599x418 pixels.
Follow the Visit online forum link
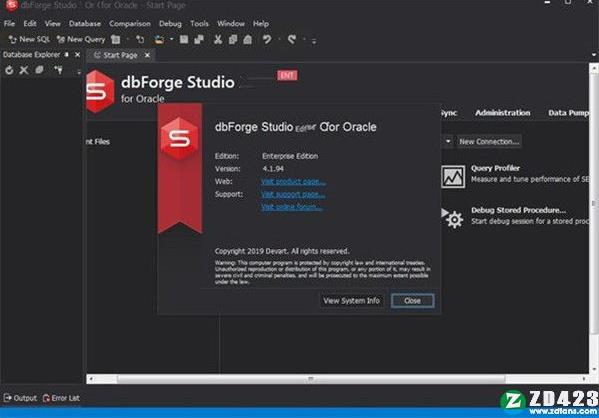click(291, 207)
